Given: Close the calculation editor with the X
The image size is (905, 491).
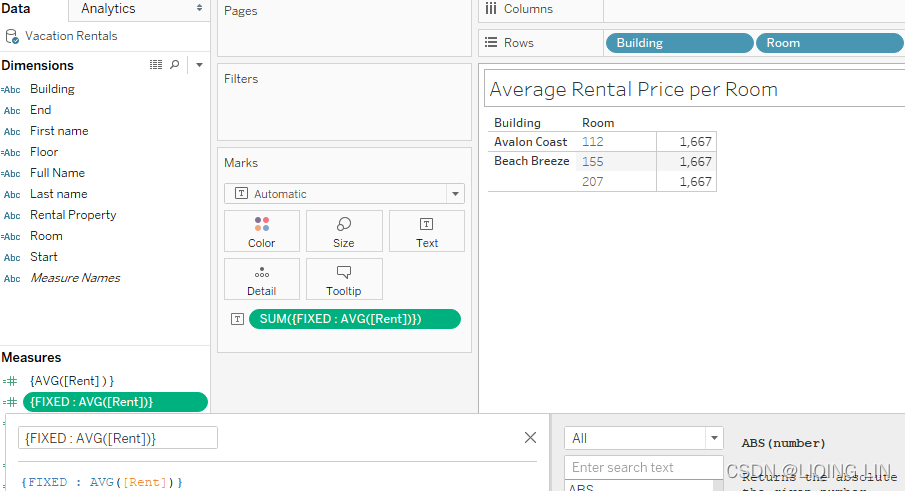Looking at the screenshot, I should (530, 437).
